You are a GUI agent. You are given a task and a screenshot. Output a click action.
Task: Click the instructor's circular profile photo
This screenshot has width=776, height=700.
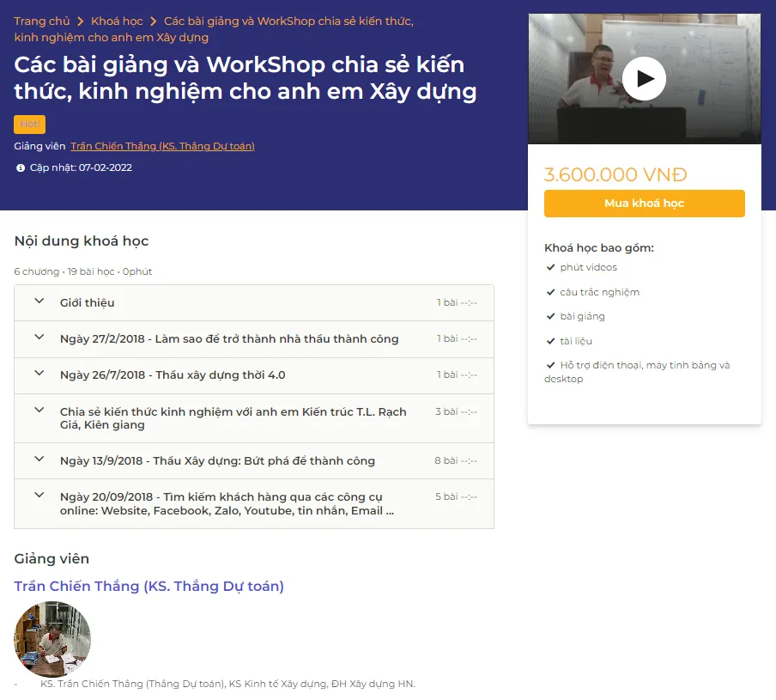52,640
